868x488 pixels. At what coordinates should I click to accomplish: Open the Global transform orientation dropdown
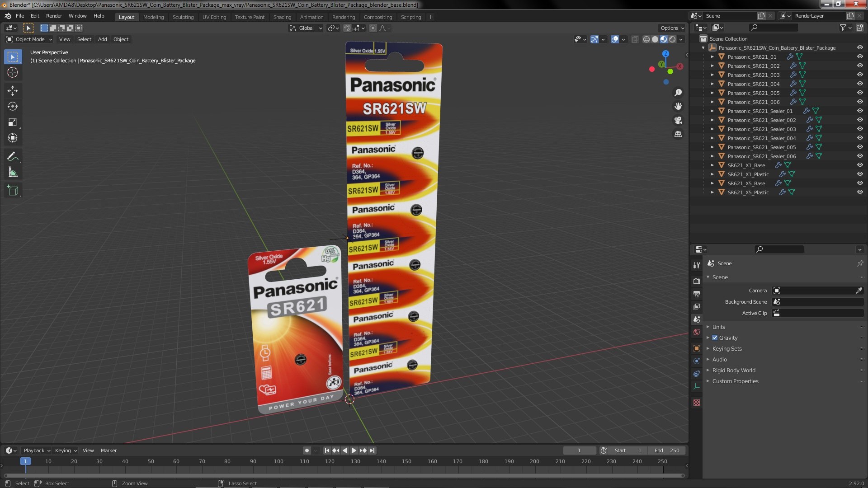coord(306,28)
